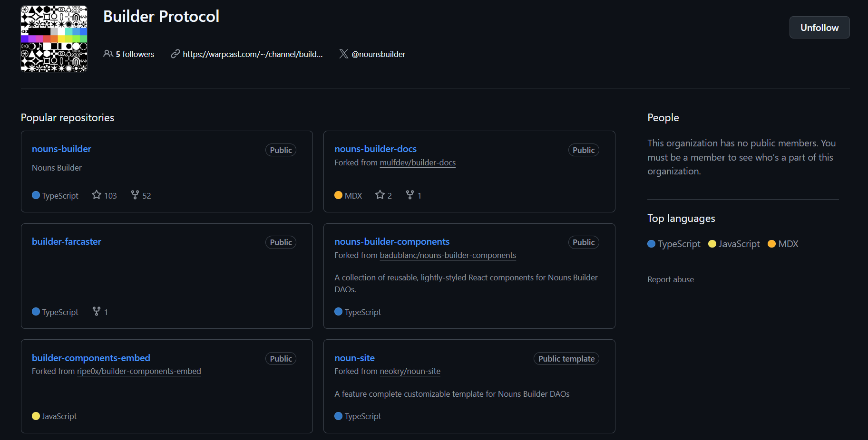Visit the neokry/noun-site source repository

pos(410,371)
